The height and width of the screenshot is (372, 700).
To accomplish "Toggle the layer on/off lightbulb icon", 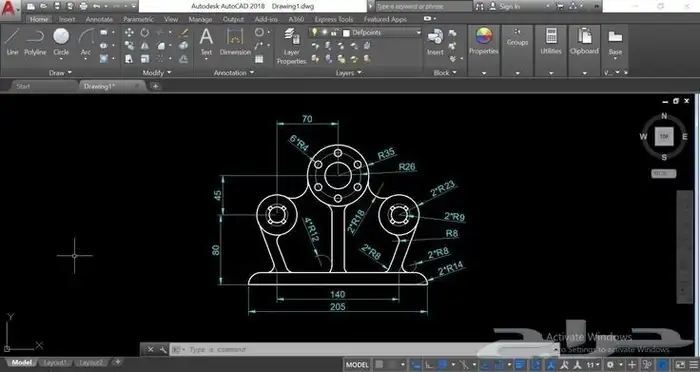I will click(x=314, y=32).
